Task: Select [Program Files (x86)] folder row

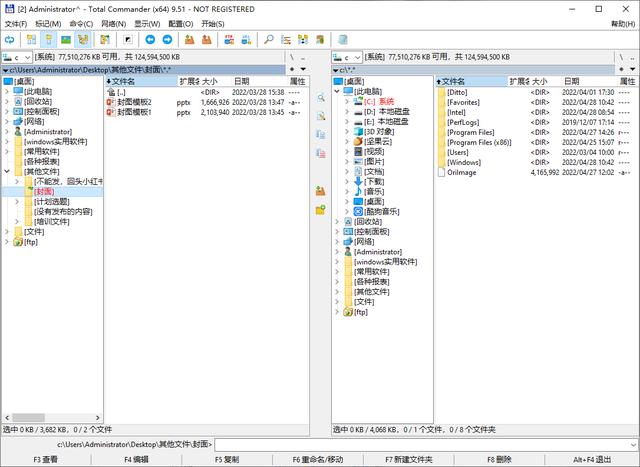Action: point(536,142)
